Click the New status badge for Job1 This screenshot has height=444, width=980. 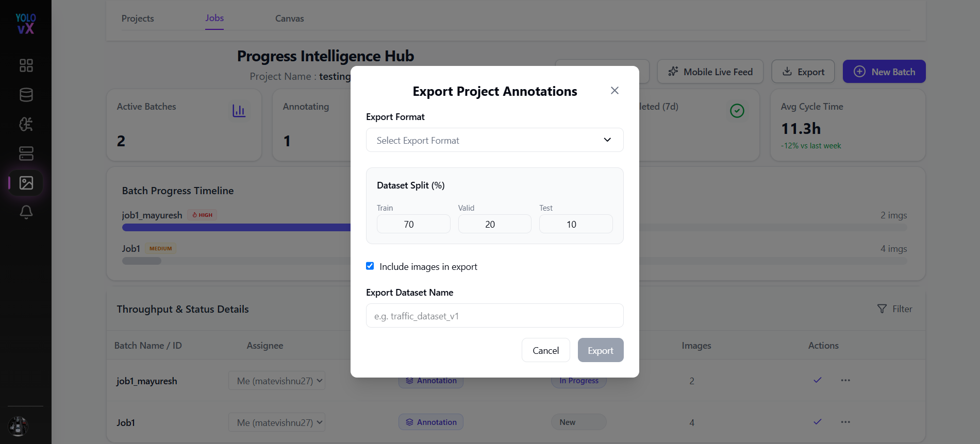pos(579,422)
